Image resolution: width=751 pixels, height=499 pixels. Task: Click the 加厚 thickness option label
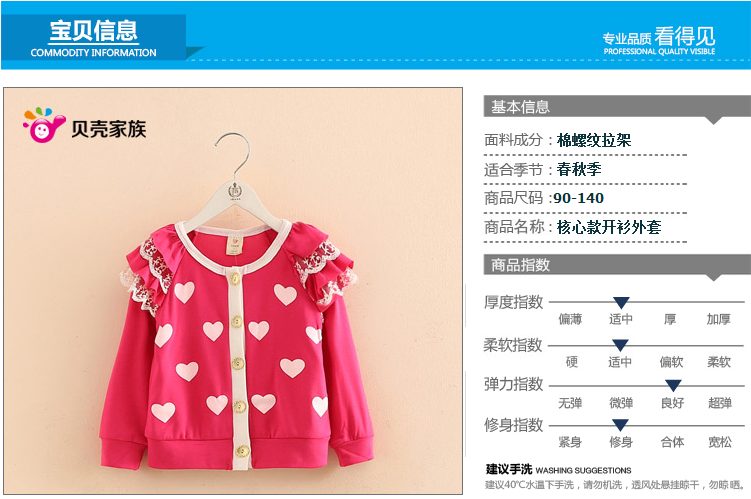[718, 319]
